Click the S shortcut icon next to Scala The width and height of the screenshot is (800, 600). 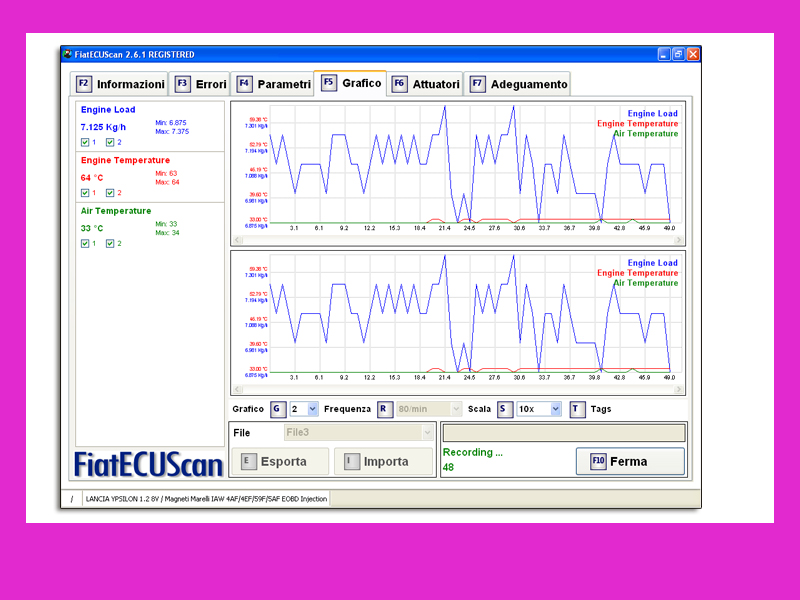click(504, 409)
